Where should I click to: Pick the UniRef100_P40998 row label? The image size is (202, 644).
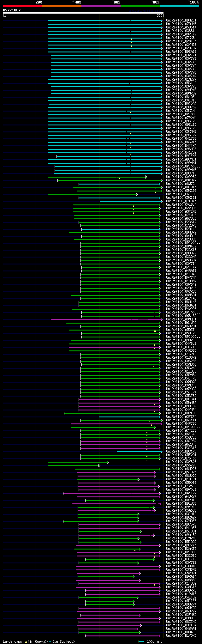[181, 309]
